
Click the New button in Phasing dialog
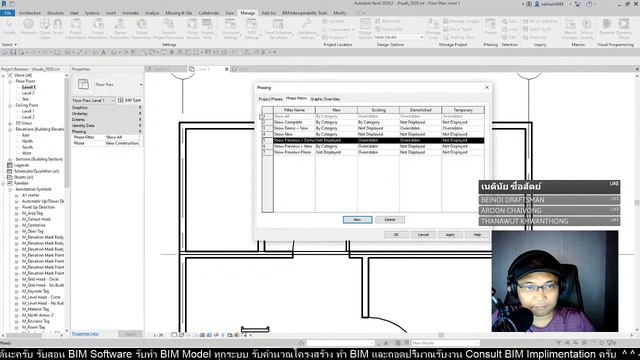click(x=357, y=220)
